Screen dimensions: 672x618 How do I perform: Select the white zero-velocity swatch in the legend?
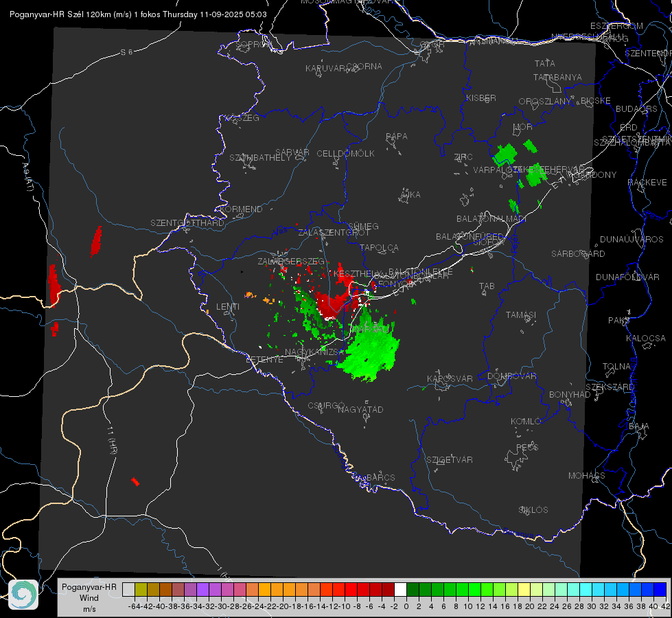point(400,589)
